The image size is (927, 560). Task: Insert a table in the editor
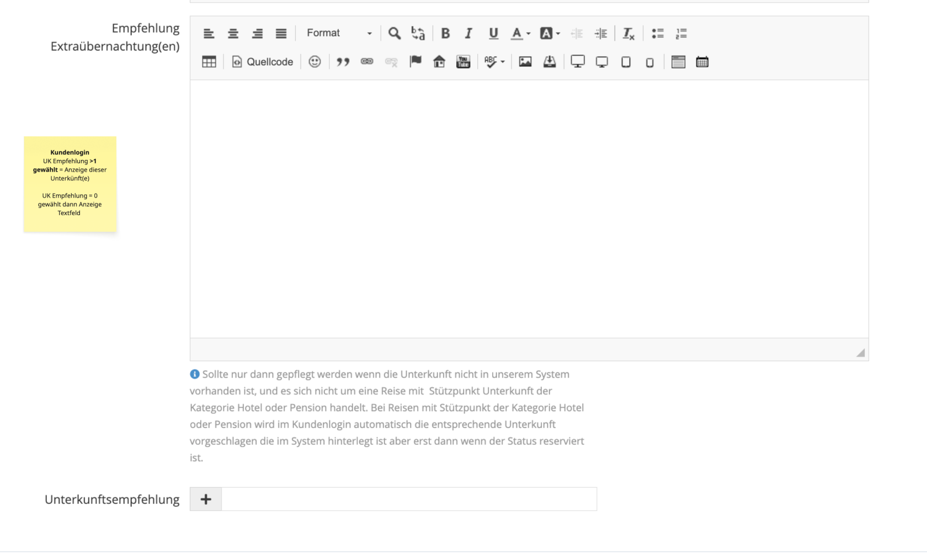tap(209, 62)
